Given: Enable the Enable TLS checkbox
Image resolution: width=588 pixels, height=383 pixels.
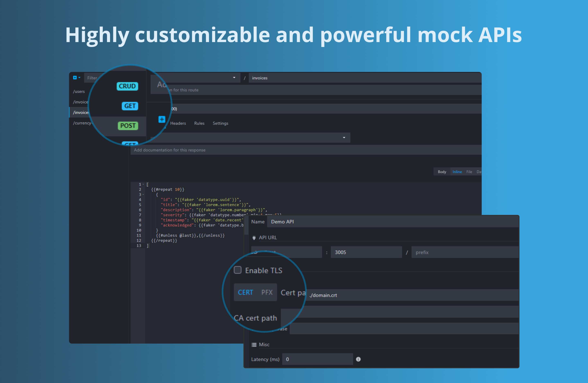Looking at the screenshot, I should click(x=237, y=270).
